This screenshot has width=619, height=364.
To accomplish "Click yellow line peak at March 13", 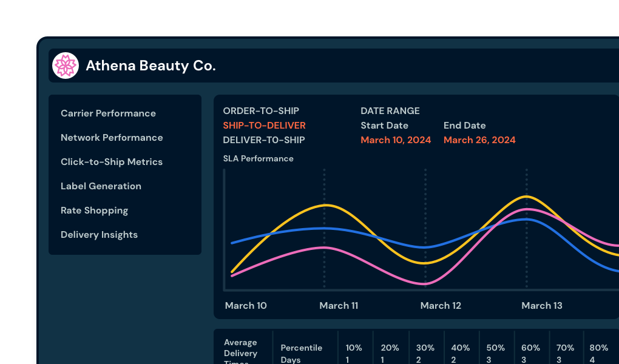I will (x=526, y=197).
